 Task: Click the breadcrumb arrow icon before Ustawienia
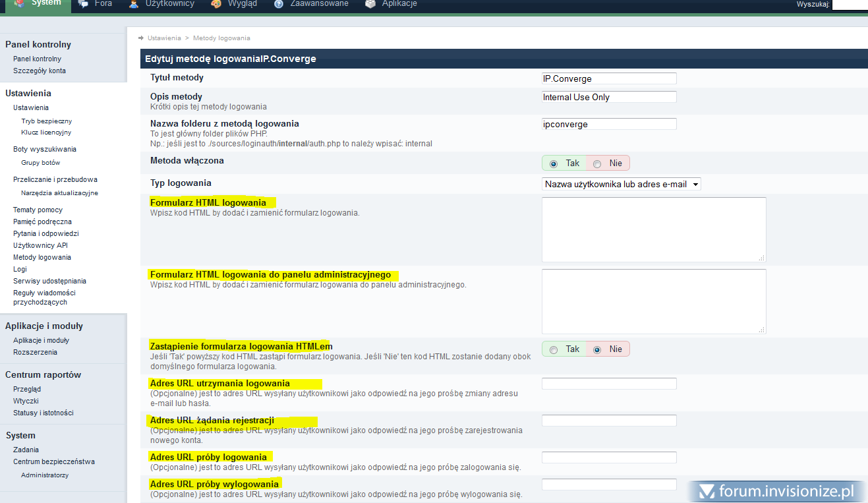[142, 38]
